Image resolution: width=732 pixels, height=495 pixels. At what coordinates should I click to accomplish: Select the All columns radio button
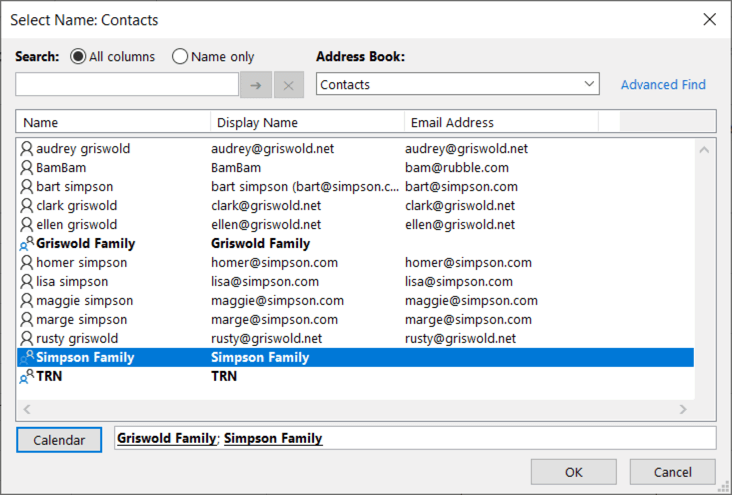78,57
